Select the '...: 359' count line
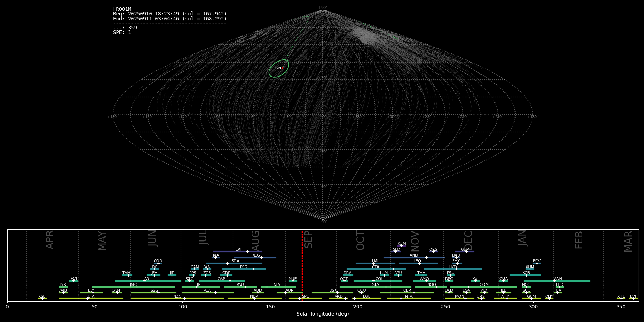This screenshot has height=322, width=644. [125, 28]
